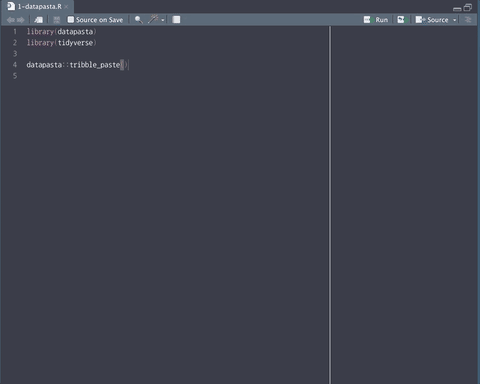Click line number 1 in gutter
This screenshot has height=384, width=480.
(x=15, y=32)
